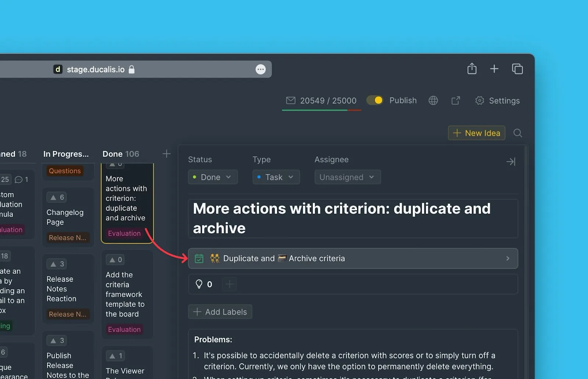
Task: Upvote the Changelog Page card
Action: pos(57,197)
